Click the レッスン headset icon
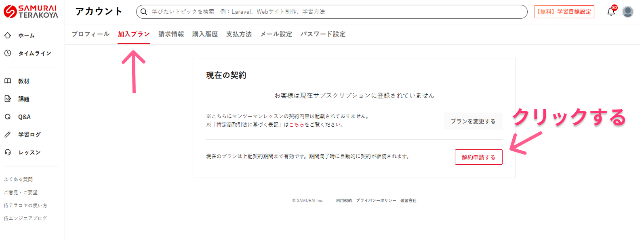644x240 pixels. click(x=8, y=152)
